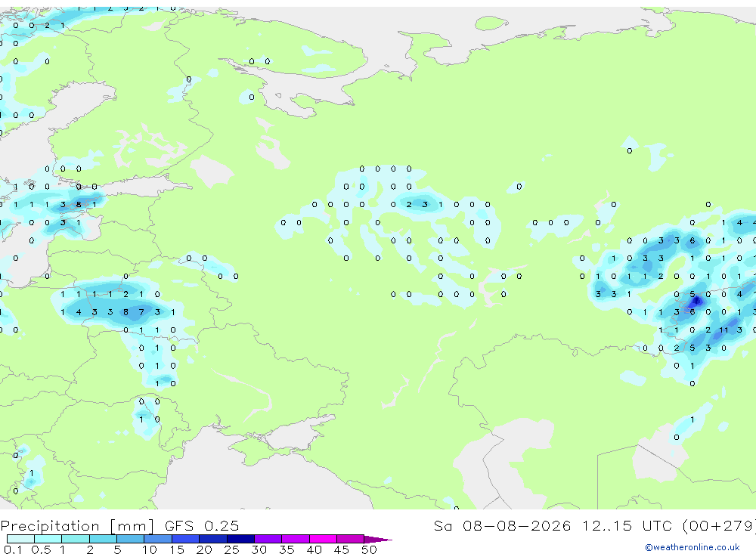Pick the 35–40 mm legend swatch

296,539
